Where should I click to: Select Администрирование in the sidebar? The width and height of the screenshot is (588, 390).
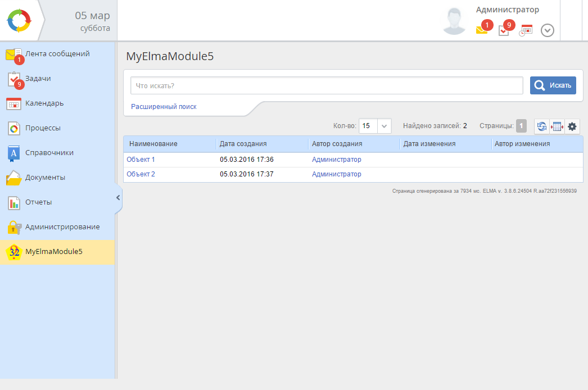pos(62,227)
